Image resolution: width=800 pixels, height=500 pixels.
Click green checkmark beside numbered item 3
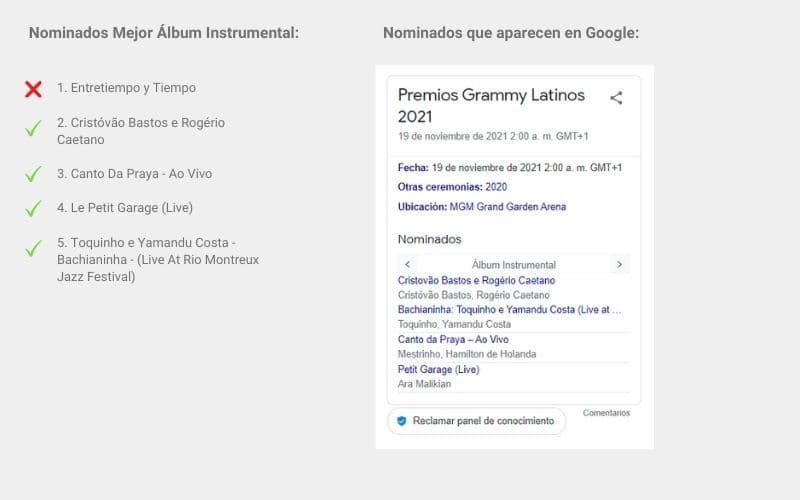click(33, 174)
